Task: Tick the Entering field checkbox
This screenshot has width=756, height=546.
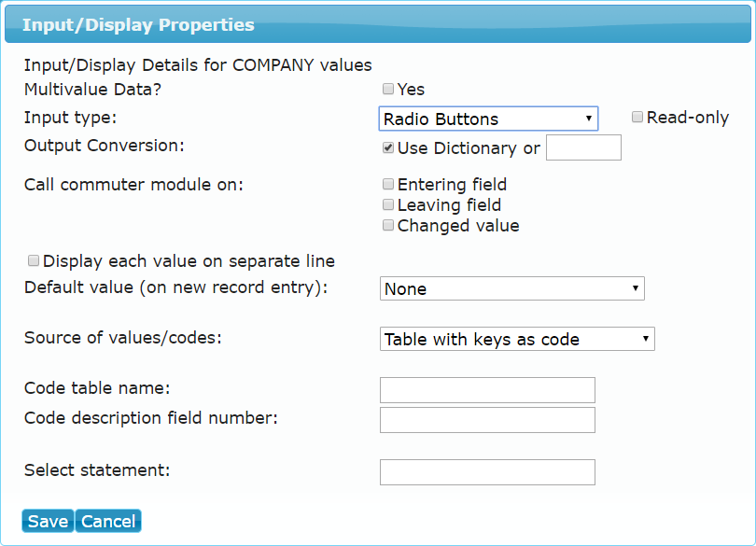Action: pyautogui.click(x=388, y=184)
